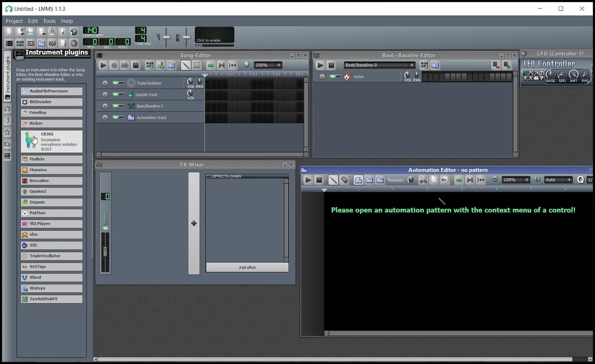The image size is (595, 364).
Task: Open Automation Editor horizontal zoom 100% dropdown
Action: click(x=516, y=180)
